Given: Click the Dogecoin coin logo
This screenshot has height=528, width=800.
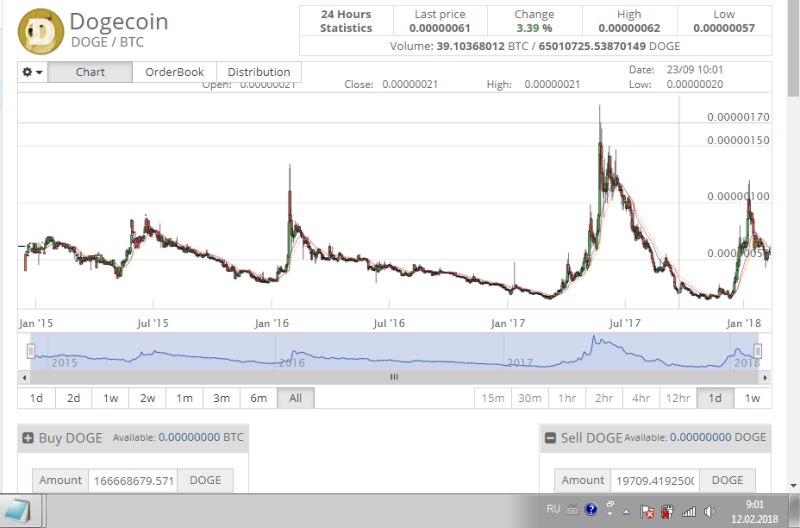Looking at the screenshot, I should (x=41, y=28).
